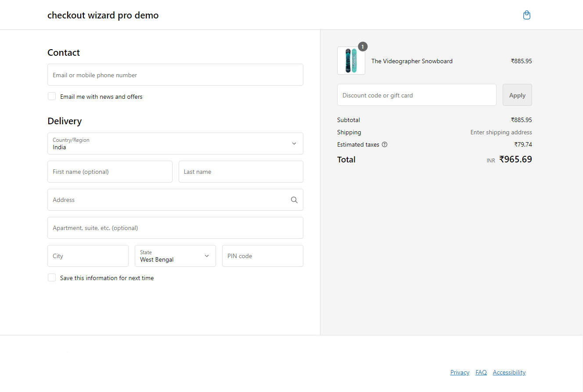Click the Estimated taxes label
The width and height of the screenshot is (583, 392).
pyautogui.click(x=358, y=144)
